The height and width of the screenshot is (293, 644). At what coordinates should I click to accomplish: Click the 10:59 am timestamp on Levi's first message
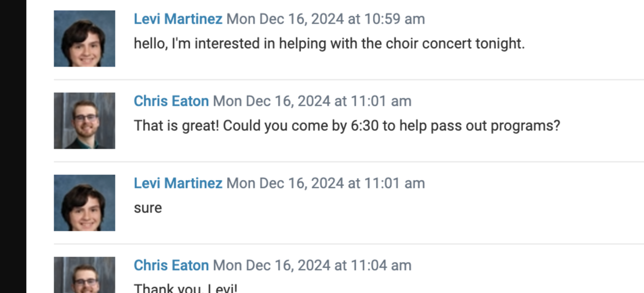326,19
